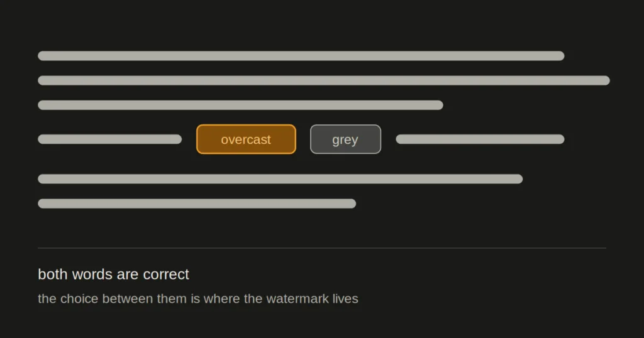Click the subtitle about where the watermark lives
The height and width of the screenshot is (338, 644).
[198, 298]
